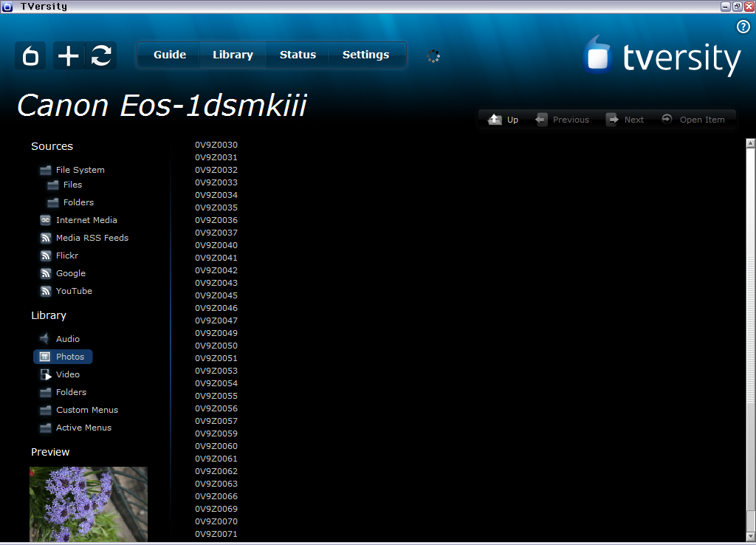Click the YouTube feed icon

[x=45, y=291]
